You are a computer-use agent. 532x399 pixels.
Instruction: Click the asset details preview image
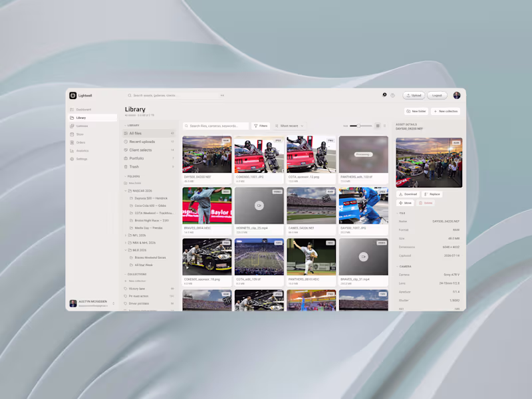[429, 162]
